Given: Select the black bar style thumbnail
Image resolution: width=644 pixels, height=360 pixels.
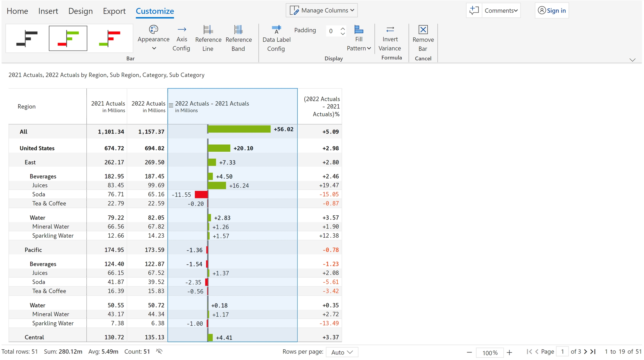Looking at the screenshot, I should (27, 39).
